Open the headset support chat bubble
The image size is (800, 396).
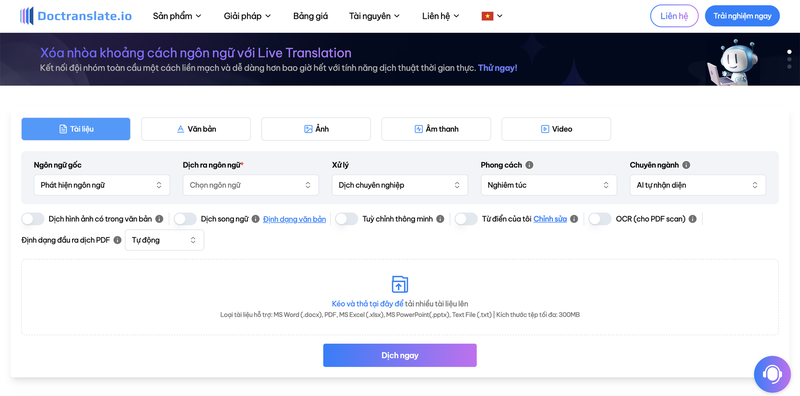click(772, 374)
